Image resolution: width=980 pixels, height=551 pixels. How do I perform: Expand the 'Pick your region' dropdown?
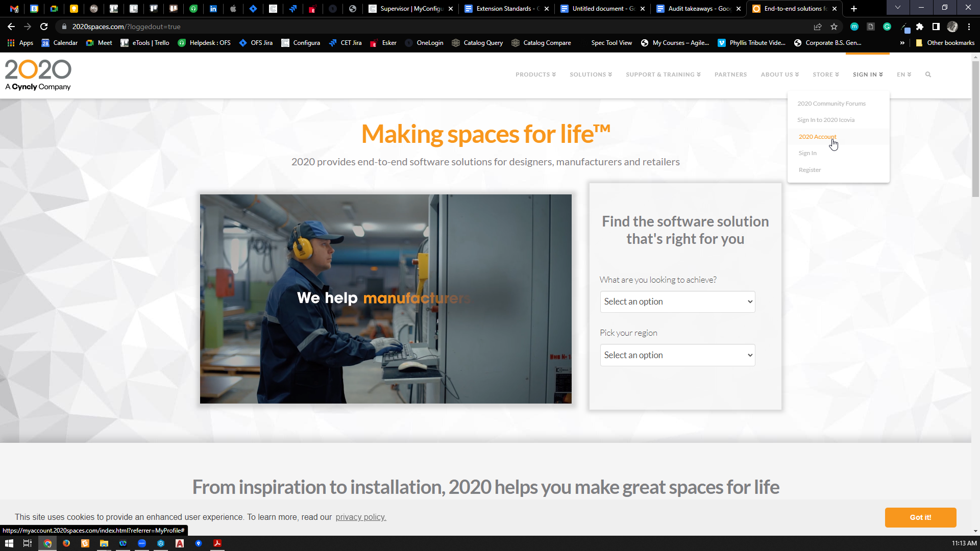(x=677, y=355)
